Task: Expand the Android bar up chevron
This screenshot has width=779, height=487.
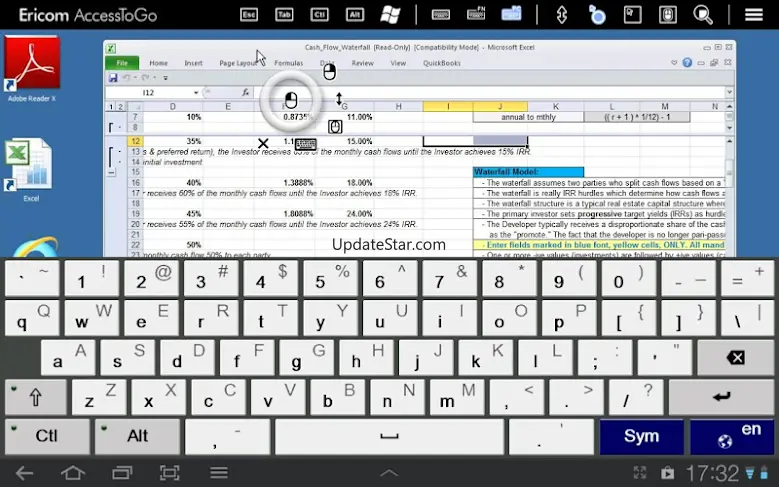Action: click(389, 473)
